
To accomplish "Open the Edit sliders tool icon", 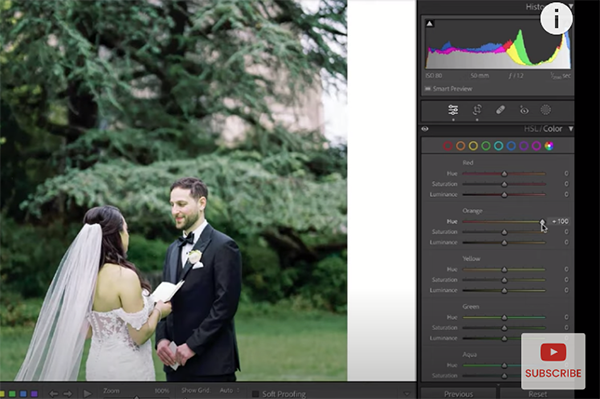I will (x=453, y=110).
